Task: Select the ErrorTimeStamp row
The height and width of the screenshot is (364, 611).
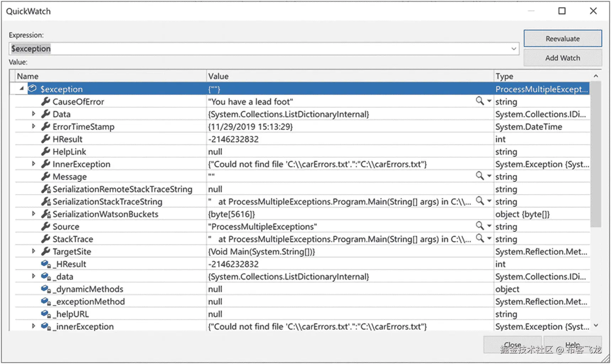Action: (x=84, y=127)
